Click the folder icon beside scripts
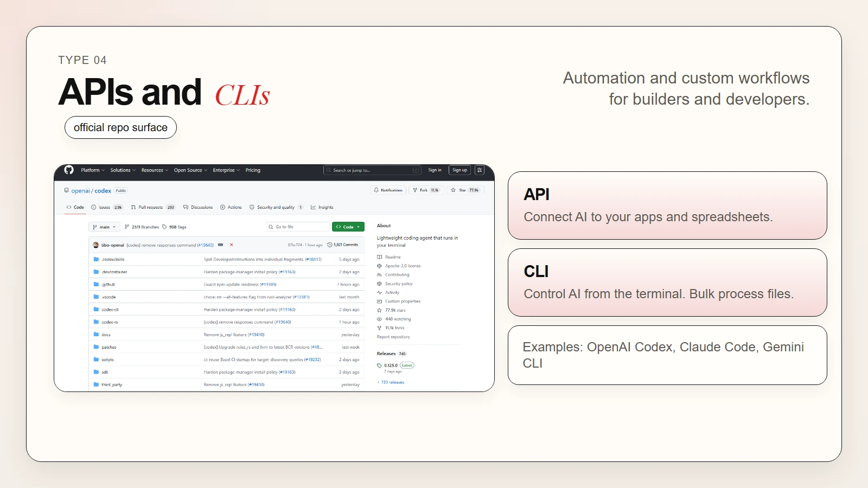 (96, 359)
